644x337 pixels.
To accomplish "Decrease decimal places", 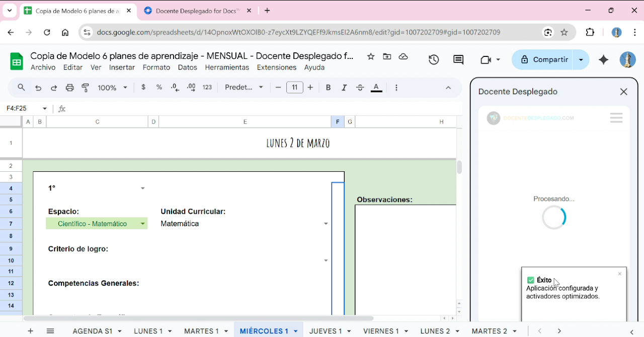I will (175, 87).
